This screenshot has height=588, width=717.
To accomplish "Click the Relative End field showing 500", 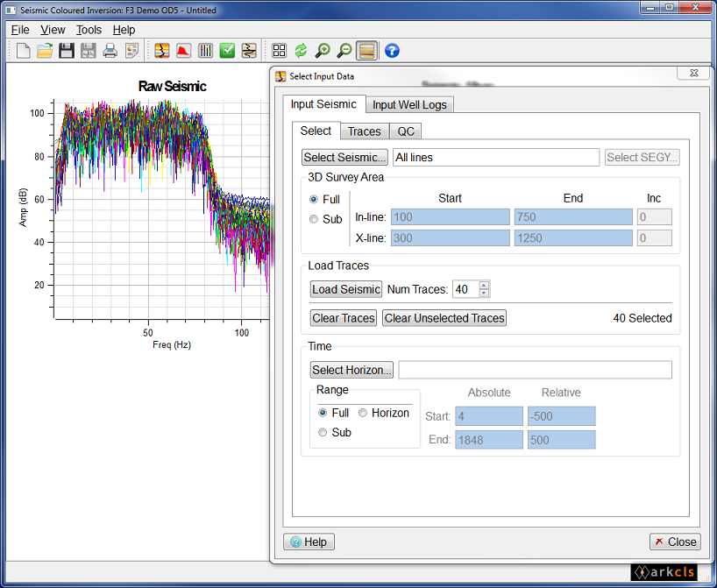I will pyautogui.click(x=562, y=440).
